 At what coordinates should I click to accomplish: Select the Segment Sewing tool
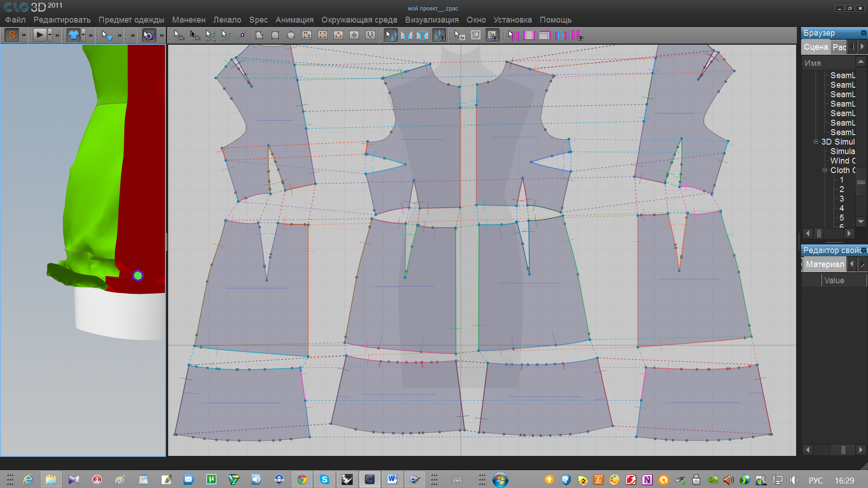[x=406, y=35]
